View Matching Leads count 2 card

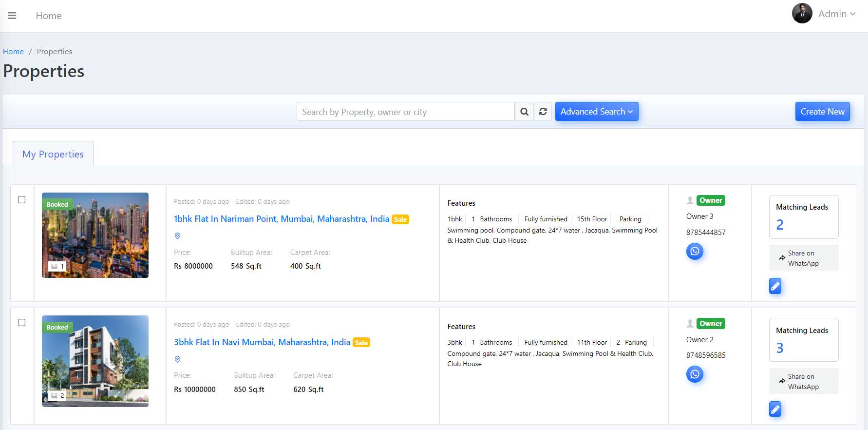click(804, 217)
